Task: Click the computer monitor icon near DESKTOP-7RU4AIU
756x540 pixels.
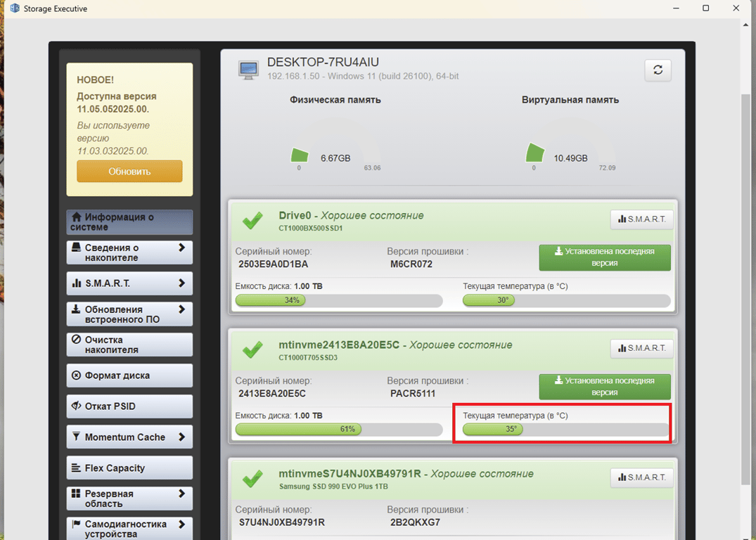Action: [x=248, y=70]
